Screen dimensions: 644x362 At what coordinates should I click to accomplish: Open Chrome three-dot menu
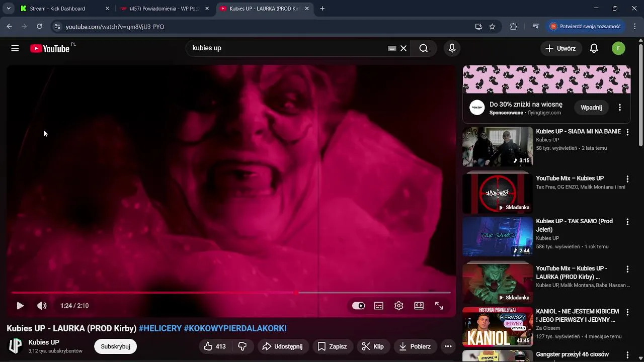tap(634, 27)
